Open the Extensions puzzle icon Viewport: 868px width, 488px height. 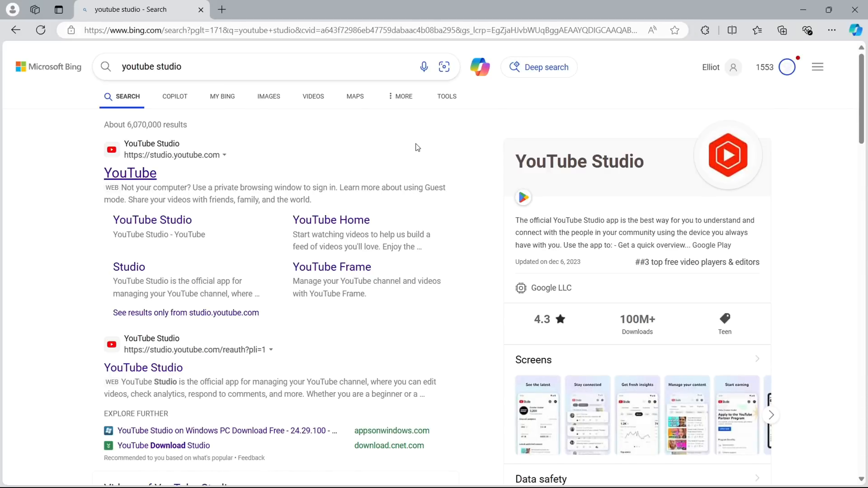(x=705, y=30)
